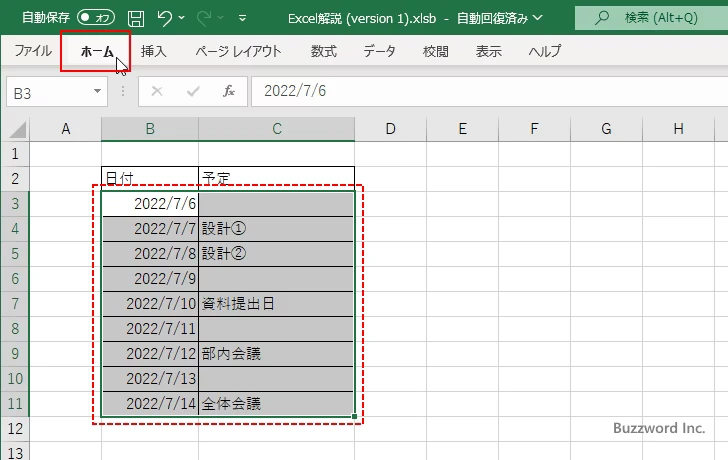This screenshot has width=728, height=460.
Task: Click the Select All corner triangle
Action: (x=17, y=130)
